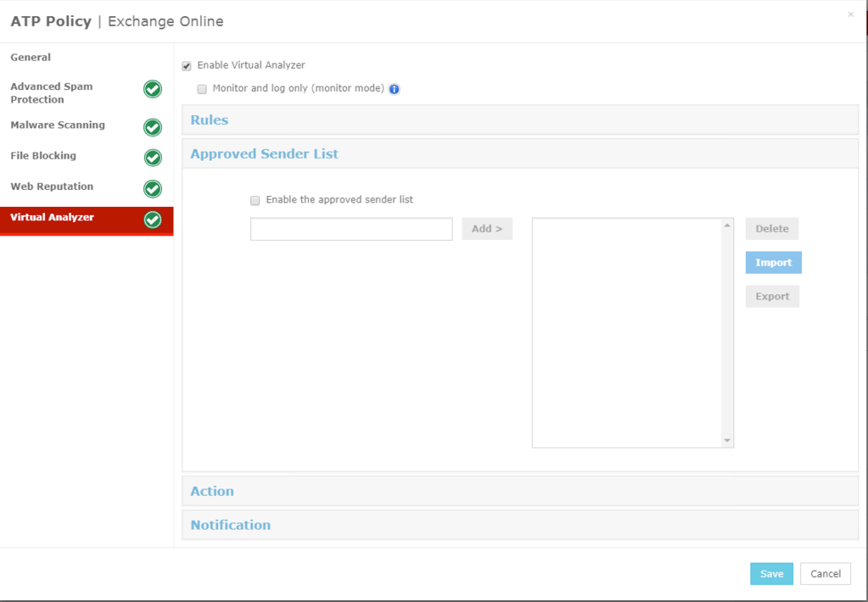Click the Export button
Image resolution: width=868 pixels, height=602 pixels.
pos(772,296)
